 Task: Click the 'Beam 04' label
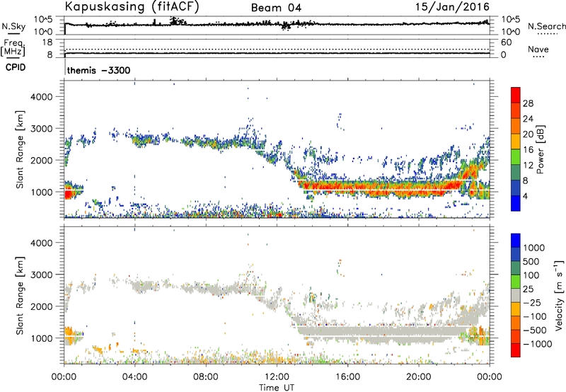tap(276, 8)
